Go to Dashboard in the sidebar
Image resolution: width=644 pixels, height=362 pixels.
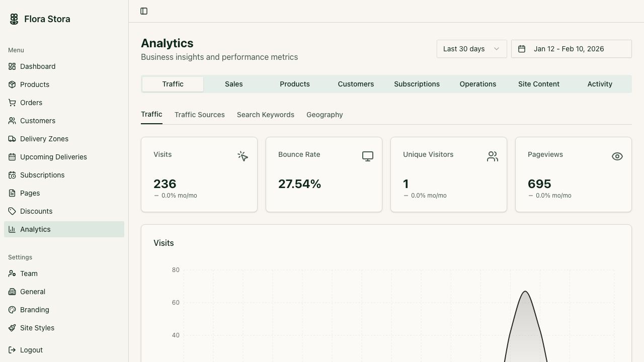point(64,66)
